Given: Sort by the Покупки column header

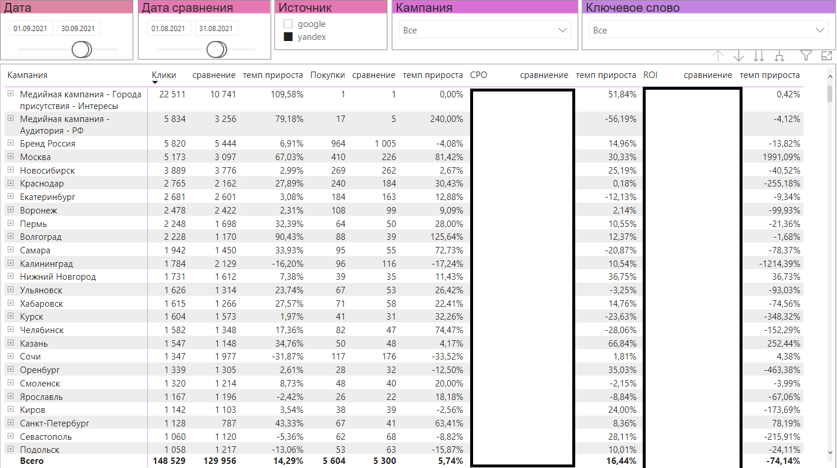Looking at the screenshot, I should click(x=327, y=75).
